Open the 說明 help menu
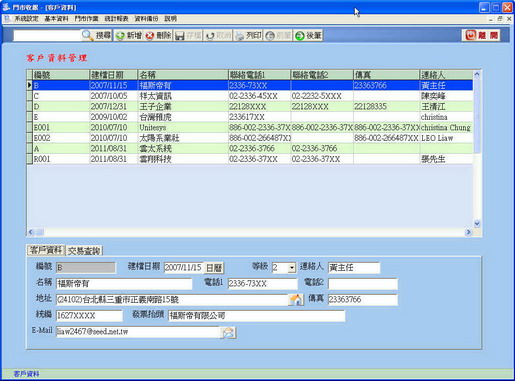 pos(170,19)
